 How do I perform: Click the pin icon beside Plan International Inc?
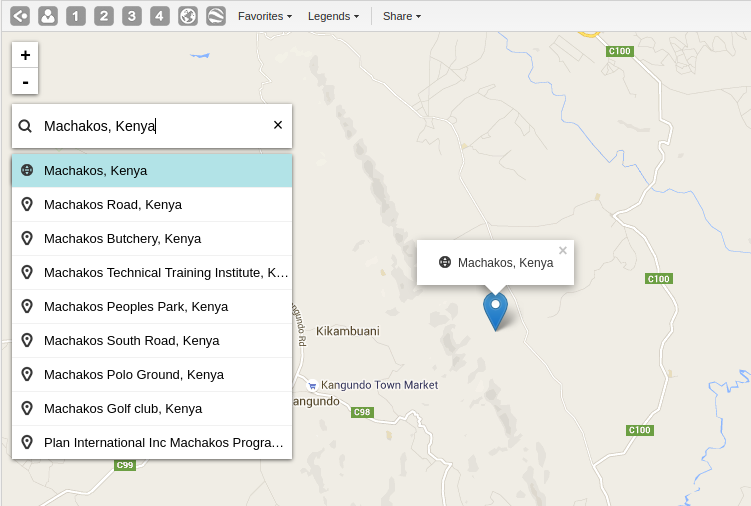[27, 443]
